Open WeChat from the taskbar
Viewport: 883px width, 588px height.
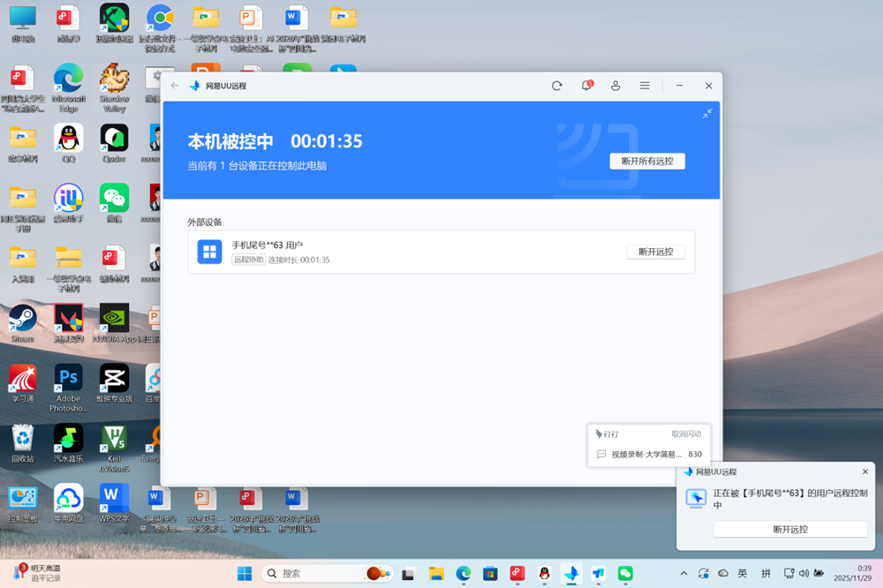pyautogui.click(x=625, y=573)
